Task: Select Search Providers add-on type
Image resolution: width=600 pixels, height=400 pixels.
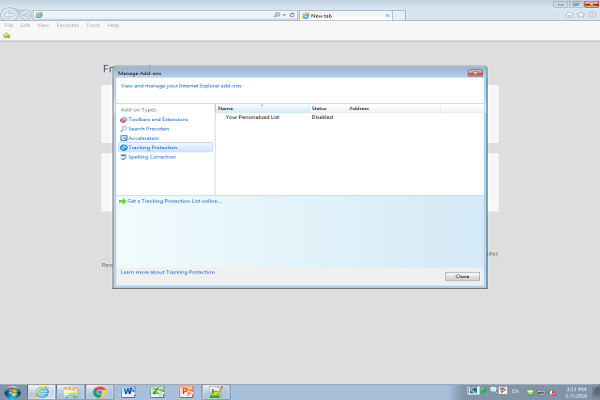Action: point(148,129)
